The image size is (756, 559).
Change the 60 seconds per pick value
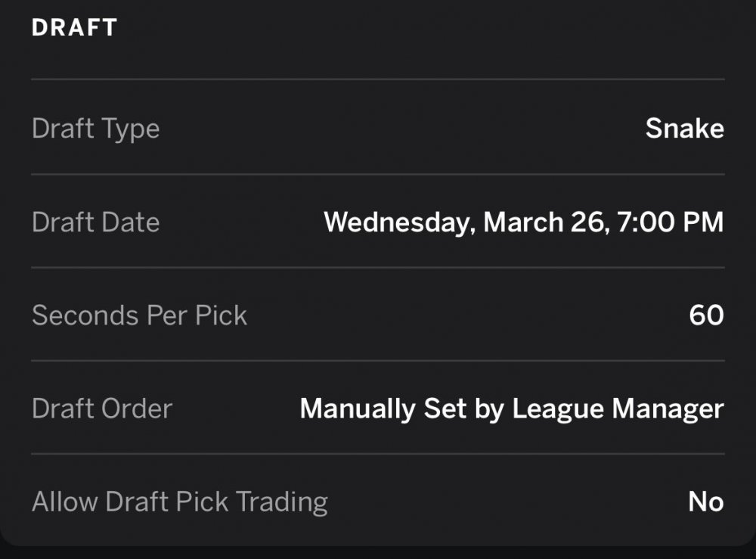pos(706,315)
